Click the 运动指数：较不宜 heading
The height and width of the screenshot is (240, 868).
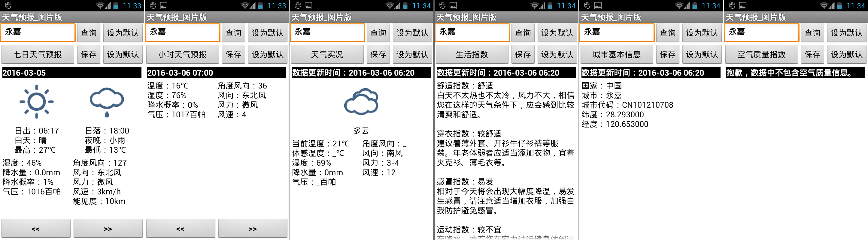click(x=469, y=230)
